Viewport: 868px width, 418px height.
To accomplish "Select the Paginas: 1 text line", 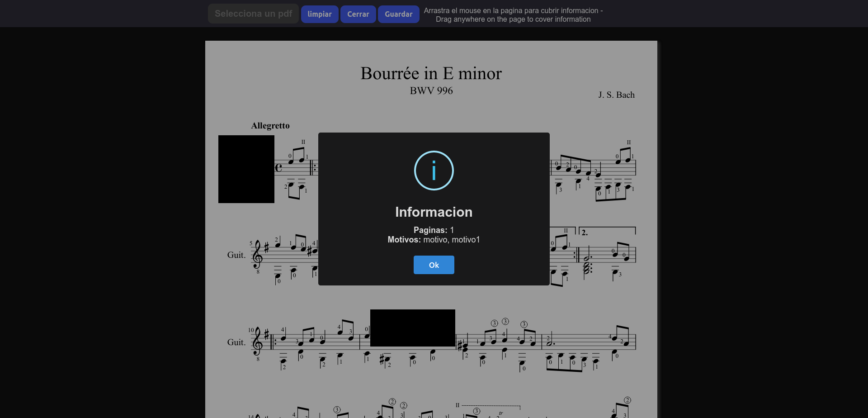I will [x=434, y=230].
